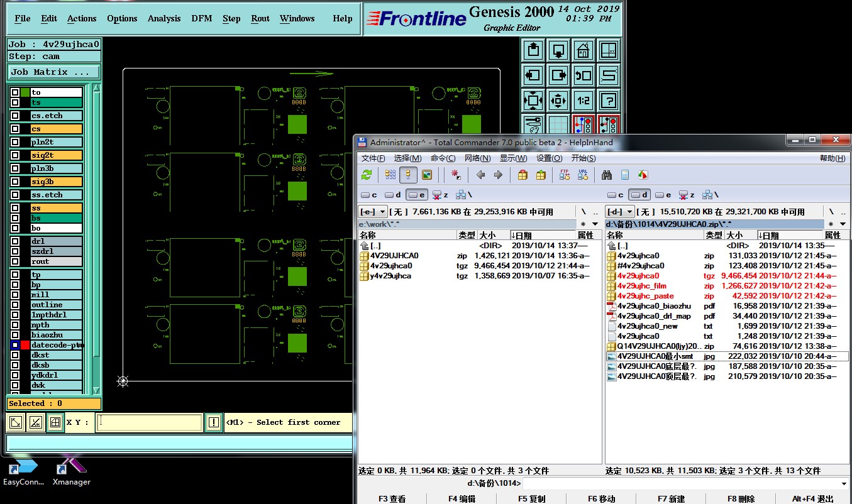Click the 1:2 zoom scale icon
Screen dimensions: 852x504
(584, 100)
